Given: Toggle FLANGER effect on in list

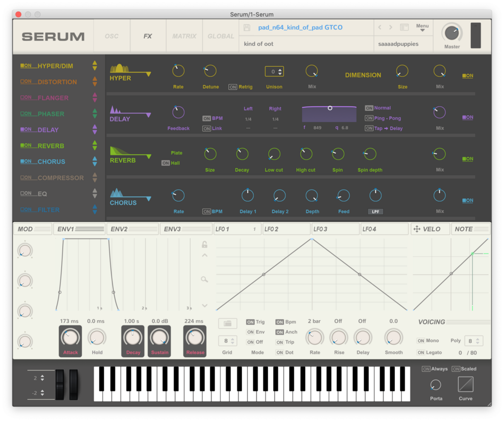Looking at the screenshot, I should click(x=26, y=97).
